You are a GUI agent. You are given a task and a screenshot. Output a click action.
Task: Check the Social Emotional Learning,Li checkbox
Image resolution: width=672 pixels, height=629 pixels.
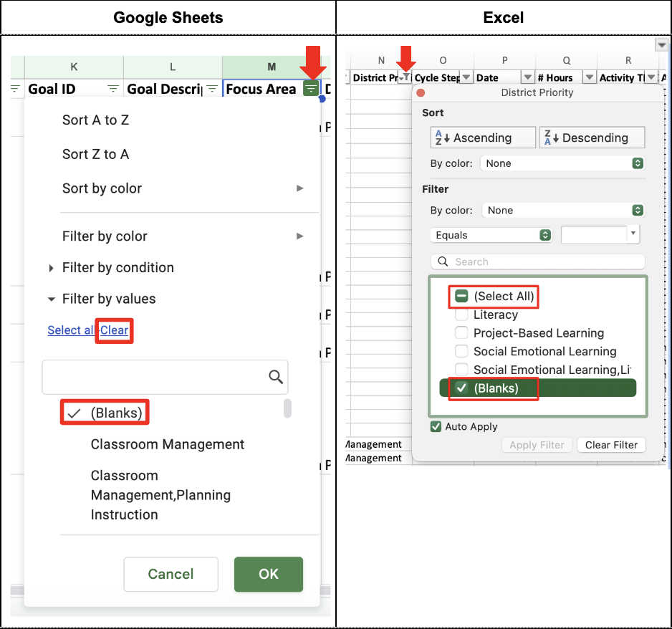point(461,370)
